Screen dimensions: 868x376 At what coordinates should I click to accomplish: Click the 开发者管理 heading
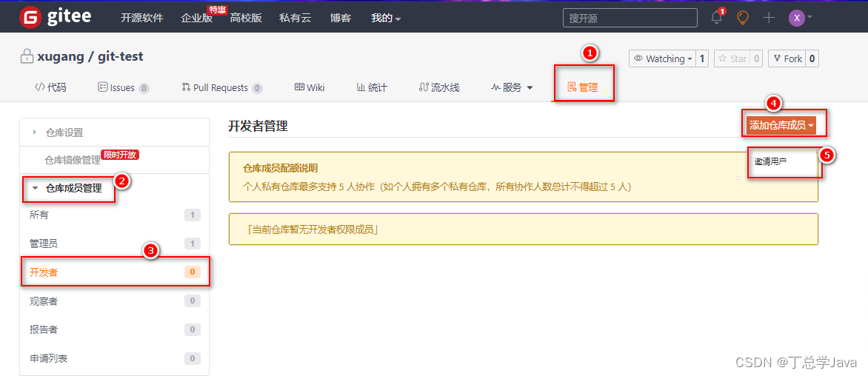coord(258,126)
